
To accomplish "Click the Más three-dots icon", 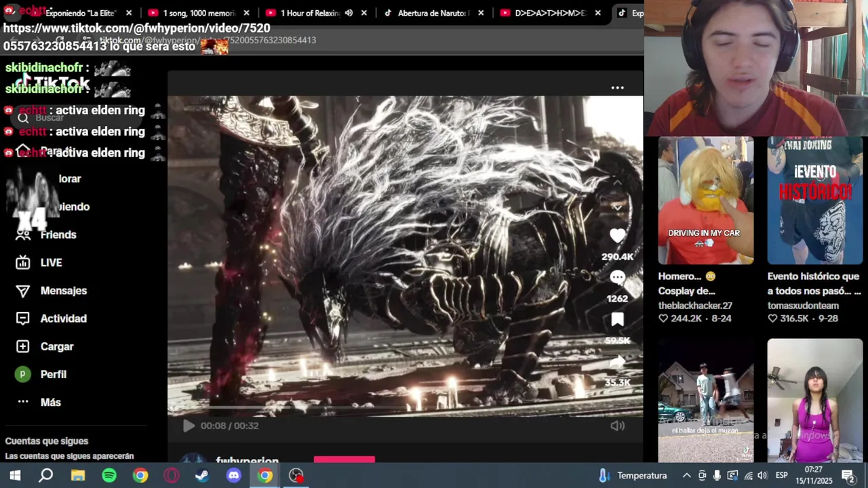I will click(23, 402).
